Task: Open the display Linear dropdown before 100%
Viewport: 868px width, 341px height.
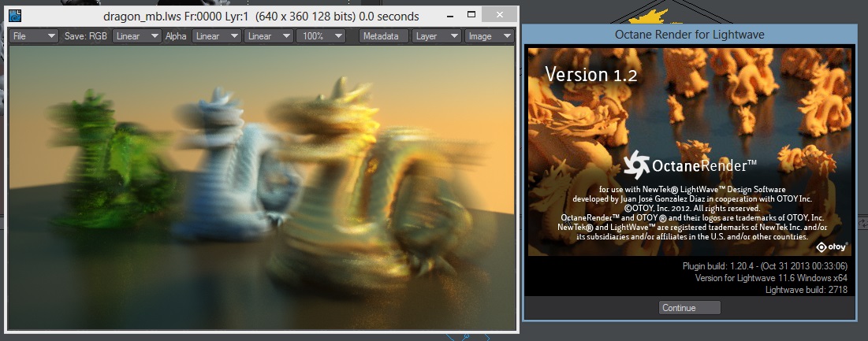Action: (x=269, y=36)
